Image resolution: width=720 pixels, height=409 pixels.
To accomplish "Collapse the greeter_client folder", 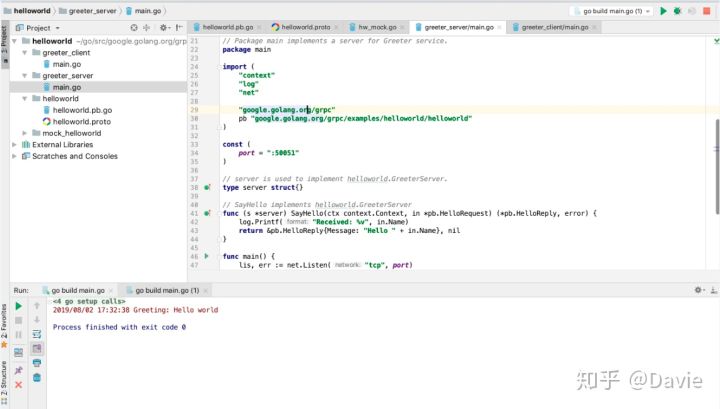I will (25, 53).
